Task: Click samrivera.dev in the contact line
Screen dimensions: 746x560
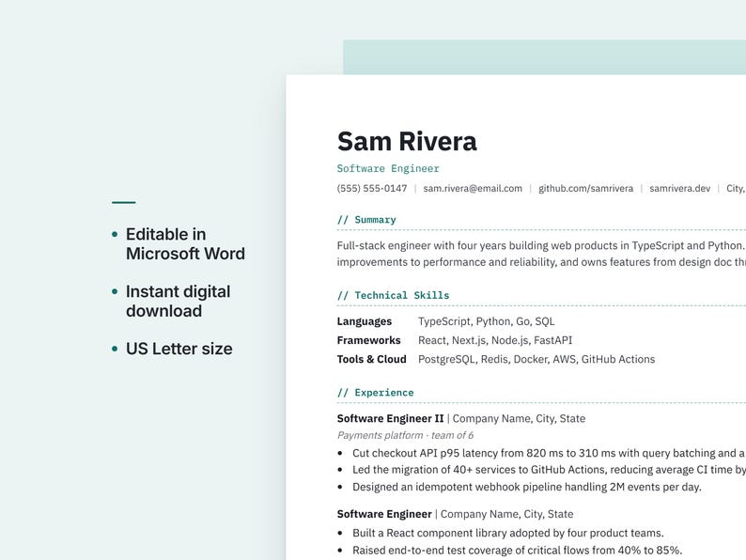Action: click(x=680, y=189)
